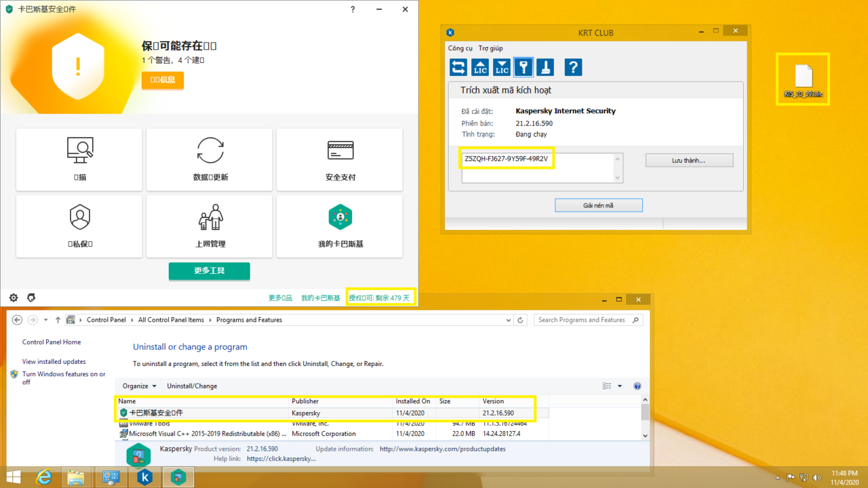Click the Control Panel taskbar icon
This screenshot has height=488, width=868.
111,477
